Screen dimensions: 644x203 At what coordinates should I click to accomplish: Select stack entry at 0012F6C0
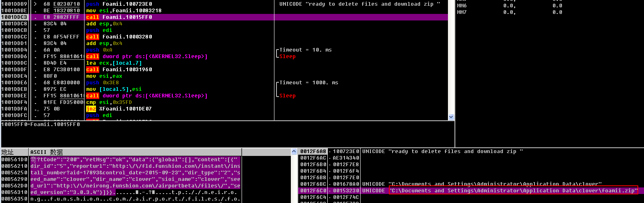[313, 191]
